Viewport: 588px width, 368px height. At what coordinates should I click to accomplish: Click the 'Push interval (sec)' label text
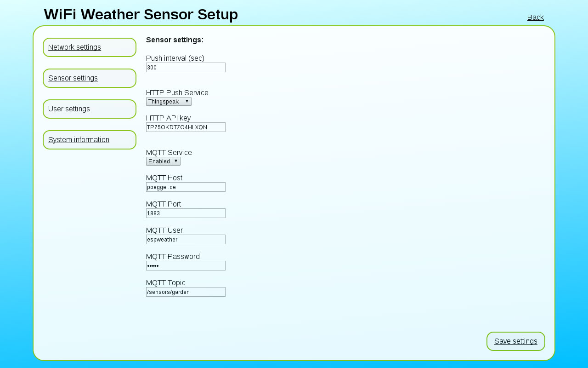(x=175, y=58)
